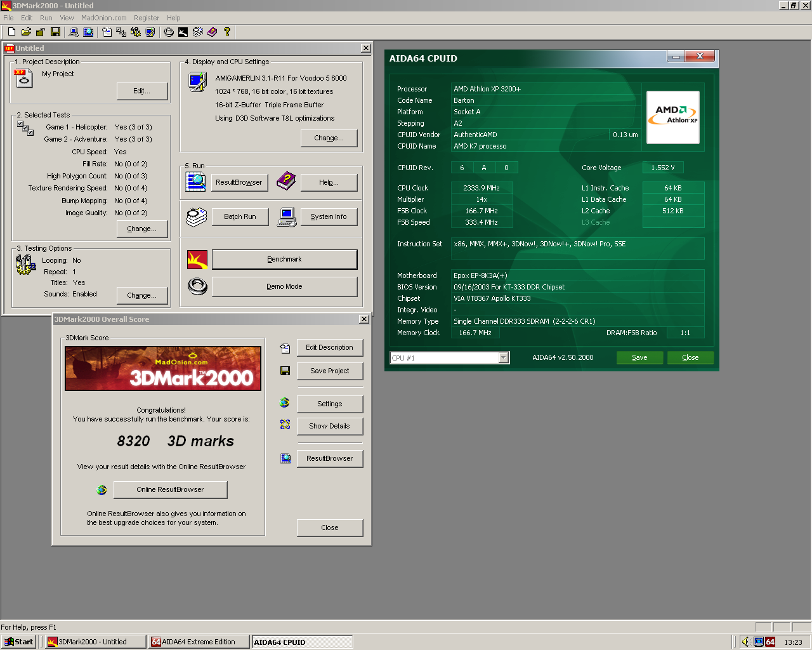Open the MadOnion.com menu
The image size is (812, 650).
(104, 18)
